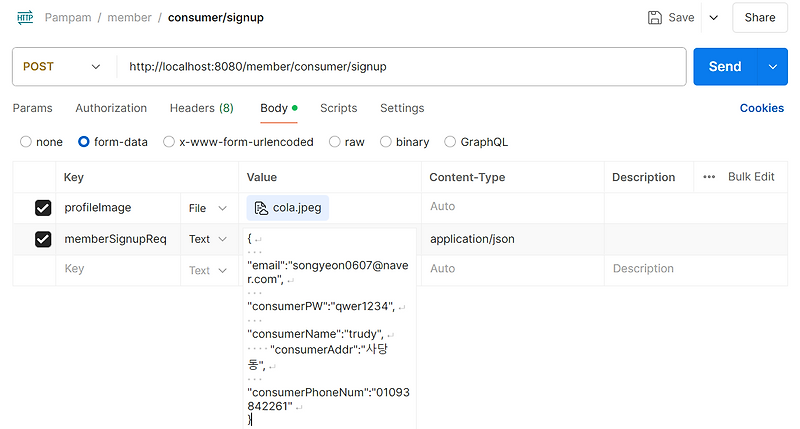Image resolution: width=800 pixels, height=429 pixels.
Task: Change profileImage type from File dropdown
Action: coord(209,208)
